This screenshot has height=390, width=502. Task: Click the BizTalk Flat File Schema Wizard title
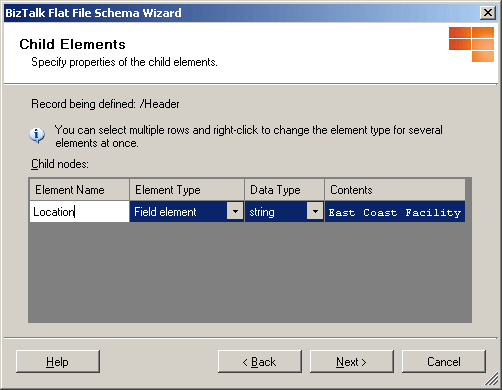click(x=93, y=13)
